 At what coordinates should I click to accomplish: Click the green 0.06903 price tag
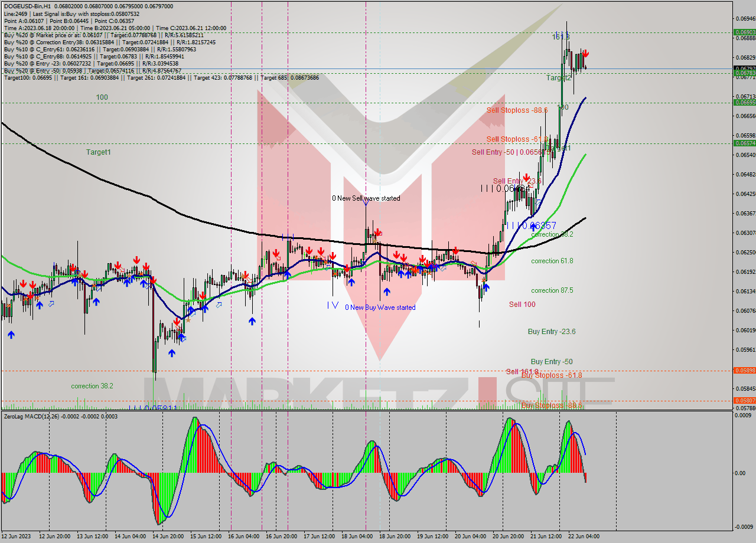point(744,32)
